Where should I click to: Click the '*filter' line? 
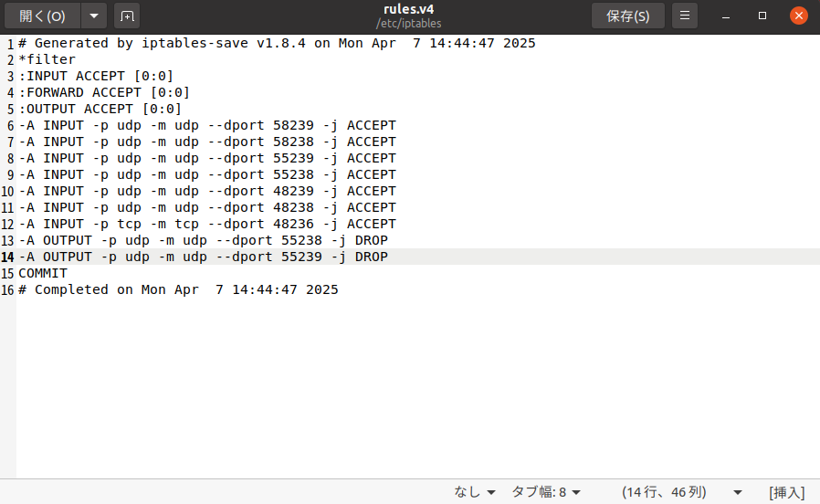[x=47, y=59]
